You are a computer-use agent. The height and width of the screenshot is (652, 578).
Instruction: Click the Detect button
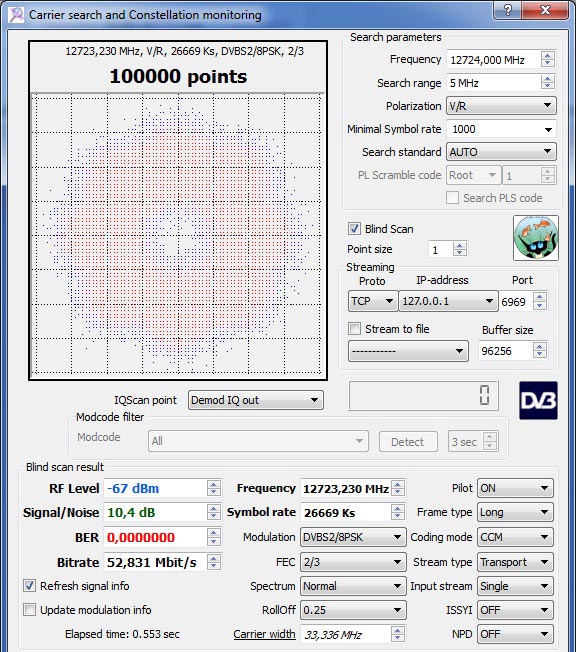pyautogui.click(x=408, y=442)
